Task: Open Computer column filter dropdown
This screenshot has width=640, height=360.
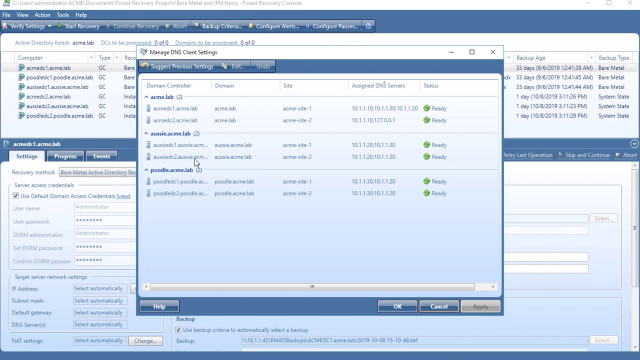Action: point(91,58)
